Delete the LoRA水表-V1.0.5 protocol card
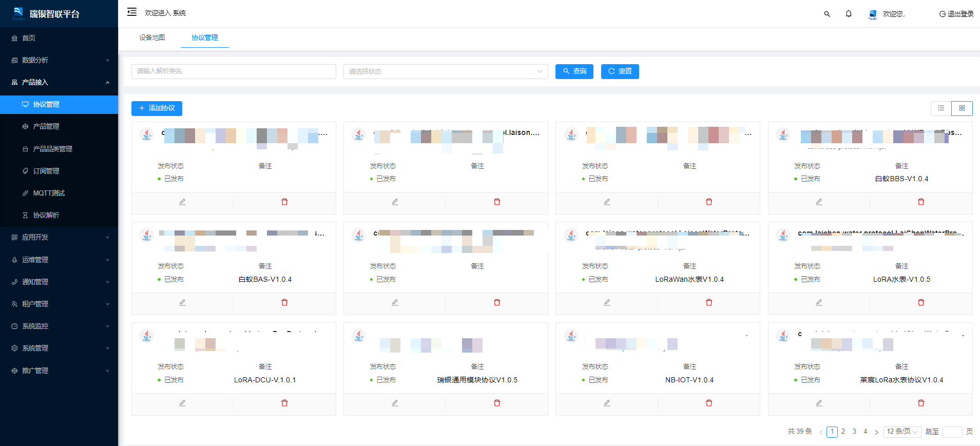This screenshot has width=980, height=446. click(x=921, y=303)
